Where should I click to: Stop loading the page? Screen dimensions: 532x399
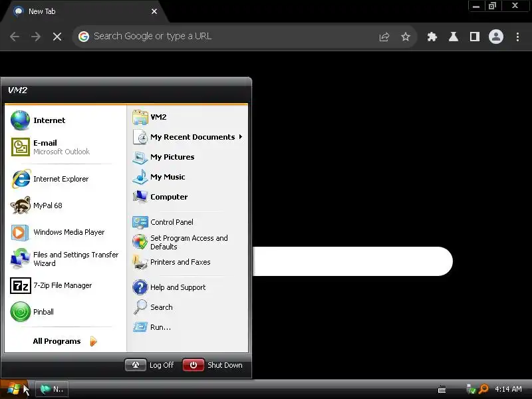pyautogui.click(x=57, y=37)
